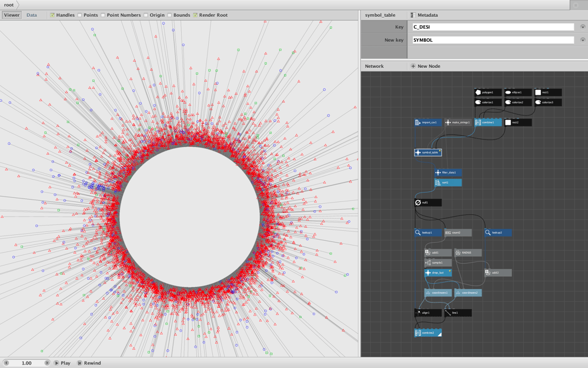The height and width of the screenshot is (368, 588).
Task: Select the sort1 node
Action: tap(448, 183)
